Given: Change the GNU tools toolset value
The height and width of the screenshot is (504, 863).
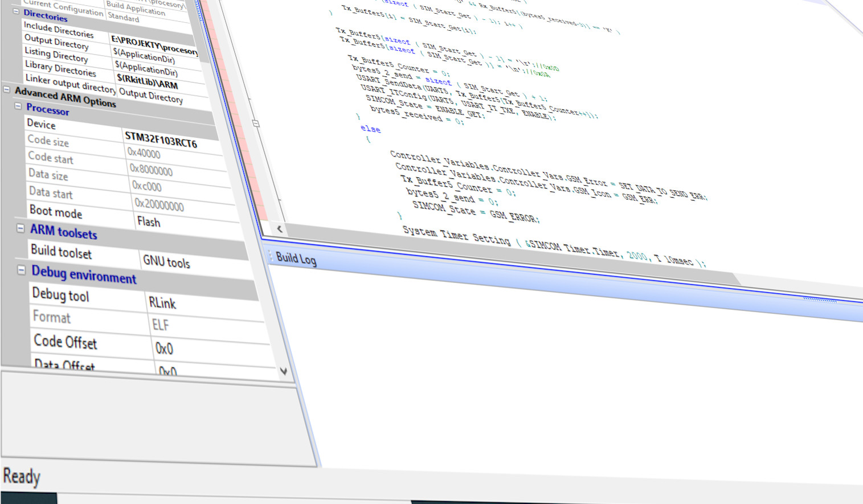Looking at the screenshot, I should pyautogui.click(x=166, y=261).
